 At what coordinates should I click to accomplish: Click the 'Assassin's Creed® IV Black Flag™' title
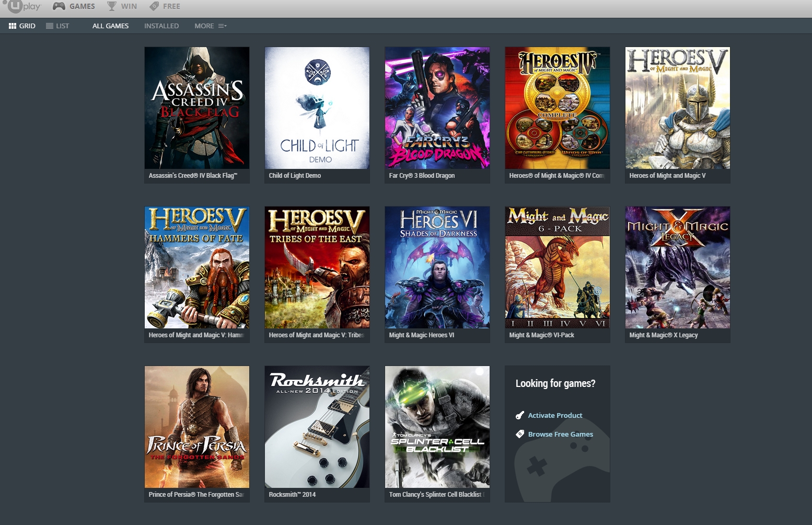pos(193,176)
